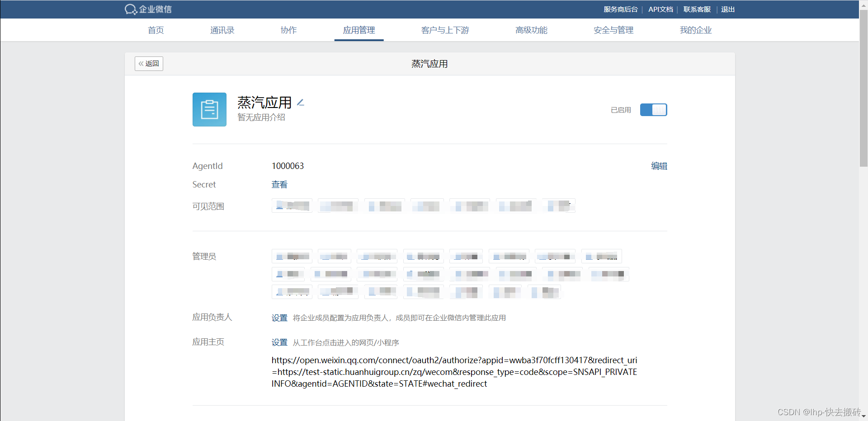Image resolution: width=868 pixels, height=421 pixels.
Task: Open the 我的企业 tab
Action: pyautogui.click(x=695, y=30)
